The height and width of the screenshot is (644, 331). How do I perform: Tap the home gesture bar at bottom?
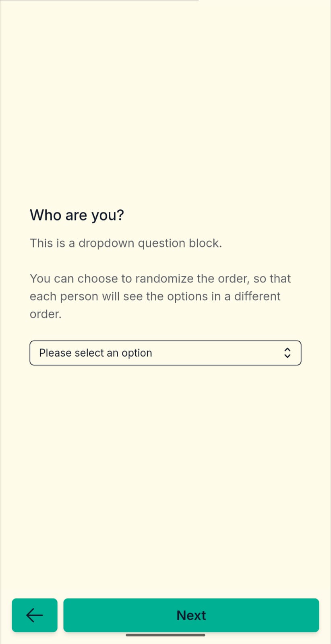coord(165,635)
